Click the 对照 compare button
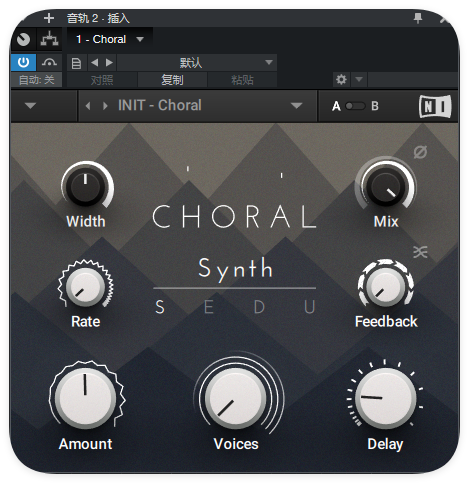Image resolution: width=469 pixels, height=483 pixels. point(102,80)
